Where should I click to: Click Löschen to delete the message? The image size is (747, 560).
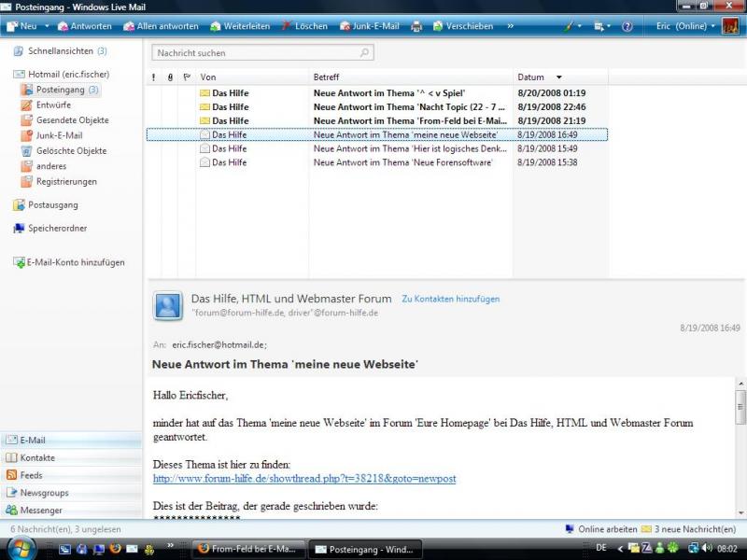[303, 26]
